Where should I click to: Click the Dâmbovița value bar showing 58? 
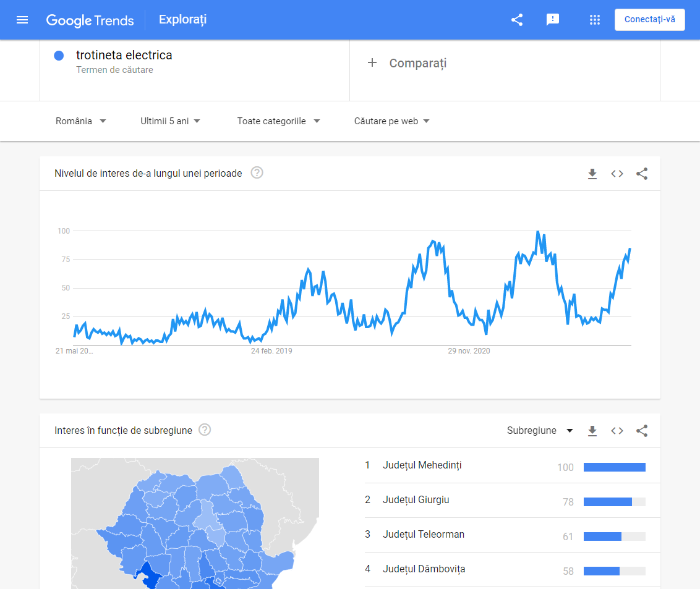[614, 571]
